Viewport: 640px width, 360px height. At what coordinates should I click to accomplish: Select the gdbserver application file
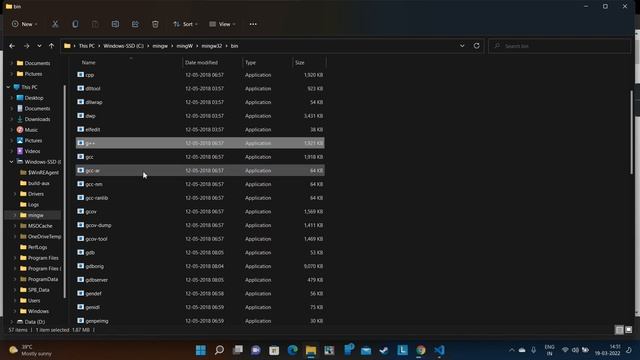pyautogui.click(x=200, y=280)
